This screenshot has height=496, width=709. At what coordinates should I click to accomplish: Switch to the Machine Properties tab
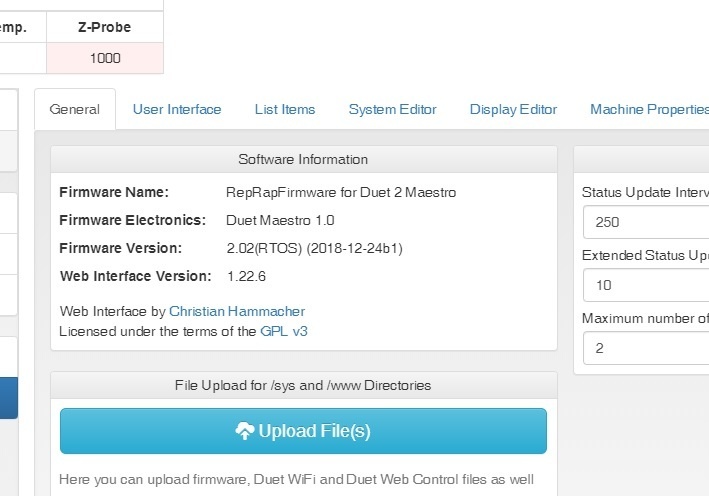pos(649,109)
